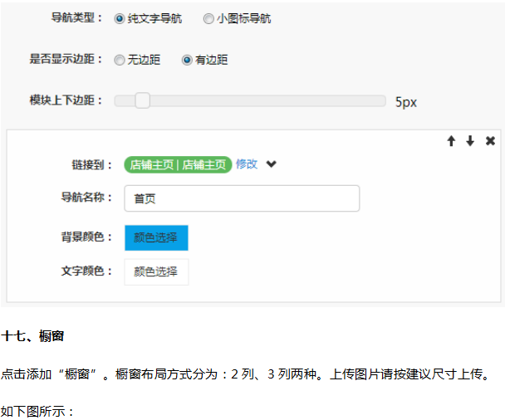Viewport: 505px width, 420px height.
Task: Click the 链接到 field label
Action: click(92, 164)
